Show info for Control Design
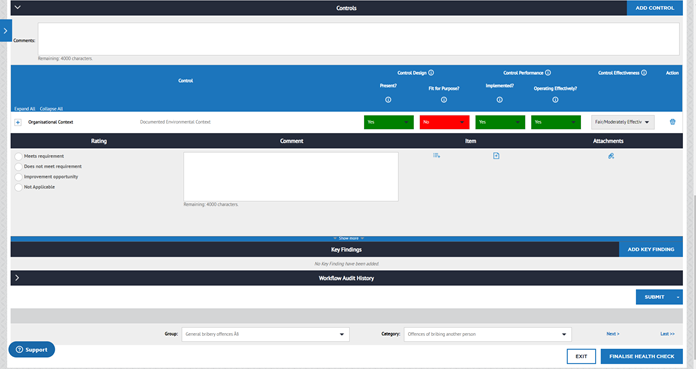Viewport: 696px width, 369px height. (431, 73)
